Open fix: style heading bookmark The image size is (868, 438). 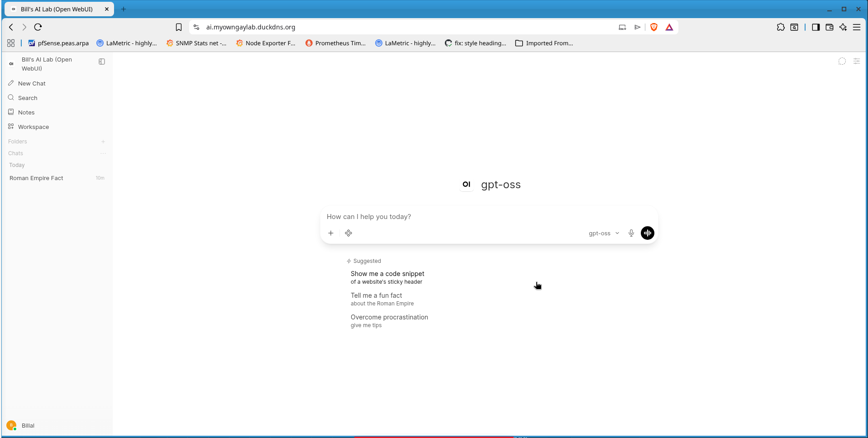[x=476, y=43]
